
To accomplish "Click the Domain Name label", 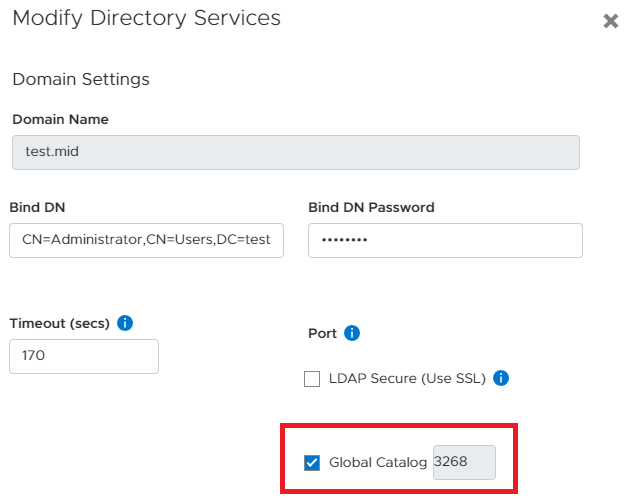I will point(60,119).
